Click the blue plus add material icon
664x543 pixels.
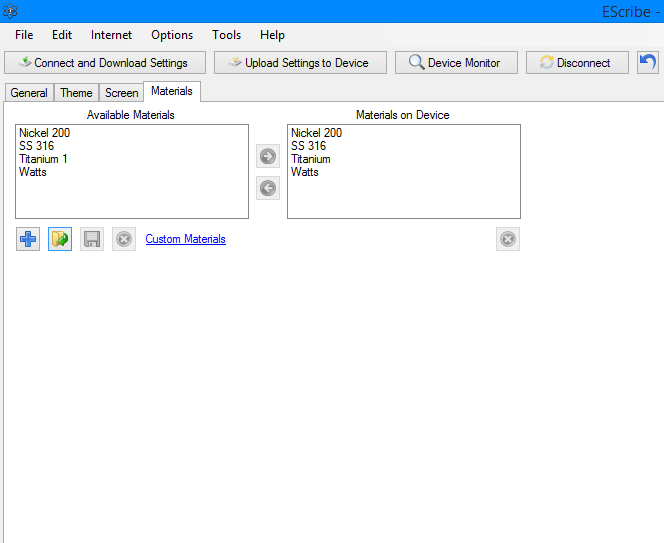click(x=28, y=239)
